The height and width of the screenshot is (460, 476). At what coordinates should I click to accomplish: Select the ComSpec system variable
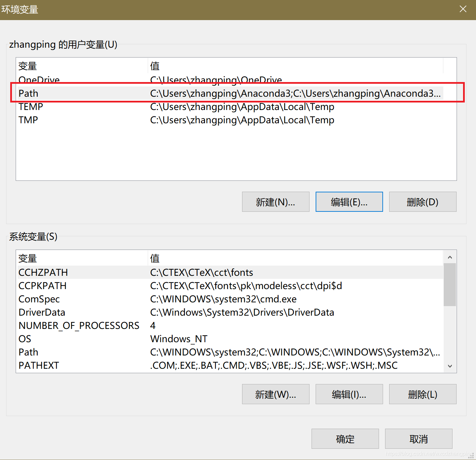click(230, 299)
